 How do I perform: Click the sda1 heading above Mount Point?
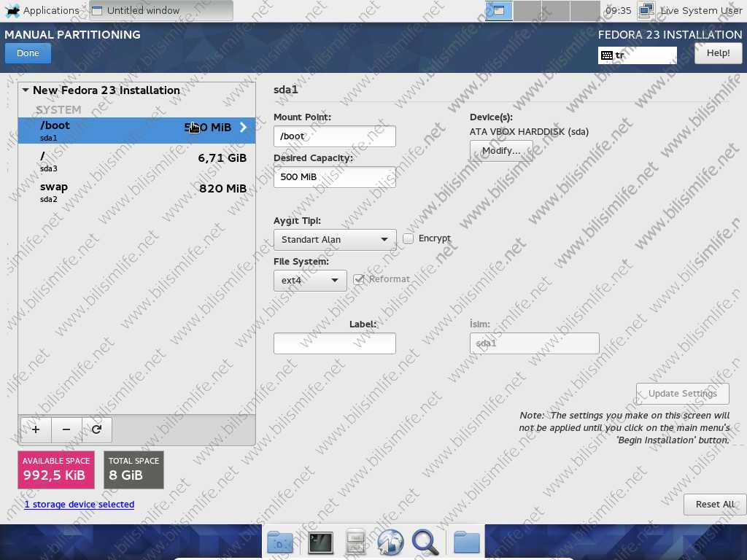pyautogui.click(x=286, y=90)
